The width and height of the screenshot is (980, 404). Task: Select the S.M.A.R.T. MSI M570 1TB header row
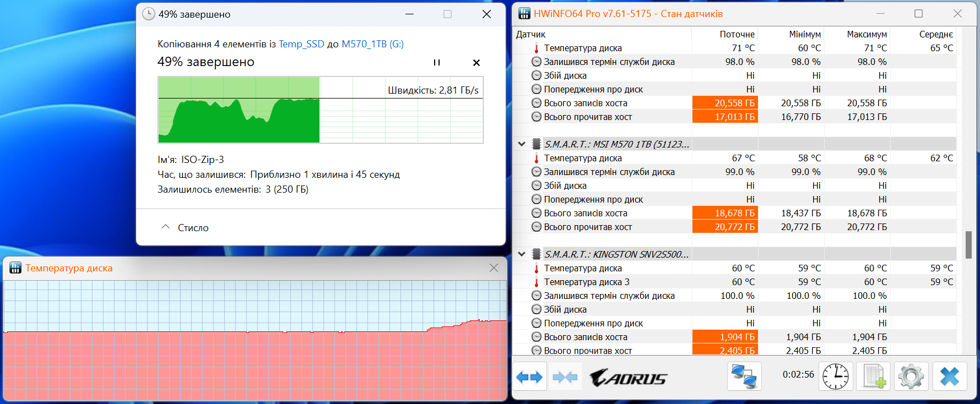click(x=735, y=144)
